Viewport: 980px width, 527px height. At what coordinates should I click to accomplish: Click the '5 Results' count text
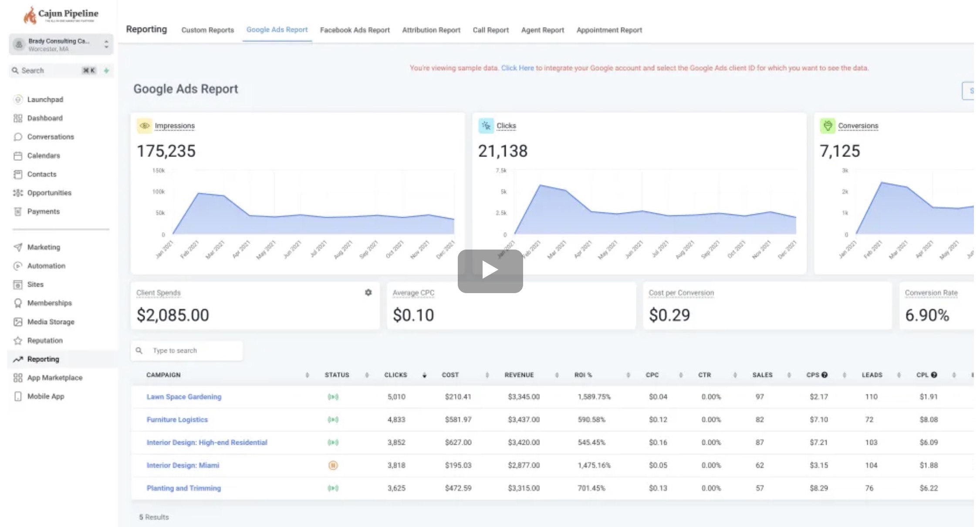(x=154, y=517)
